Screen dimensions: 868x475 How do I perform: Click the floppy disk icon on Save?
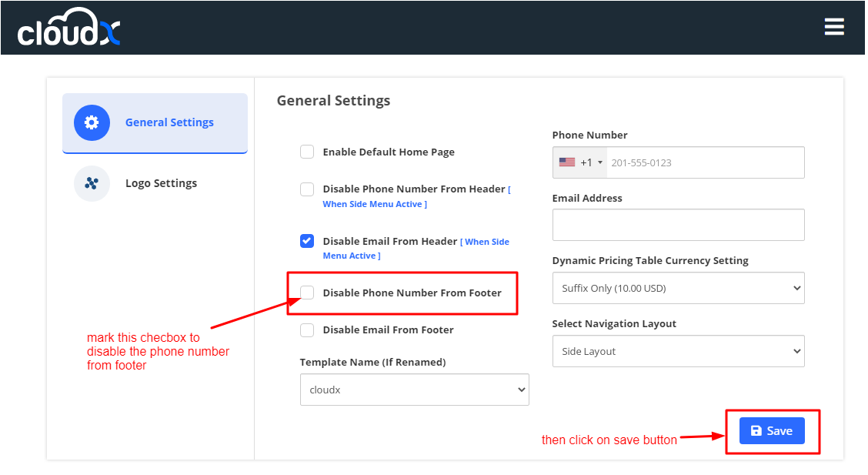point(756,431)
